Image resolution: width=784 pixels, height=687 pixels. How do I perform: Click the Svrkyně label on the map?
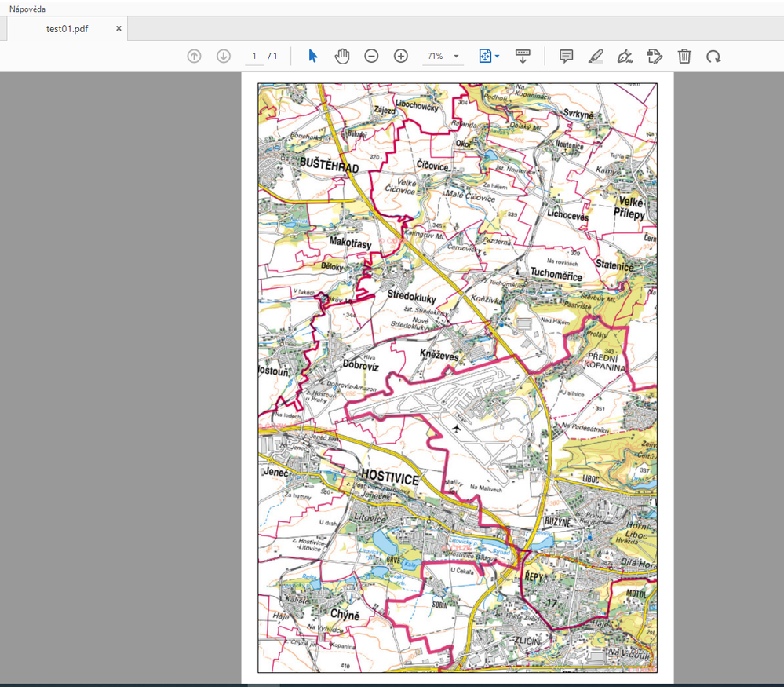click(x=578, y=114)
